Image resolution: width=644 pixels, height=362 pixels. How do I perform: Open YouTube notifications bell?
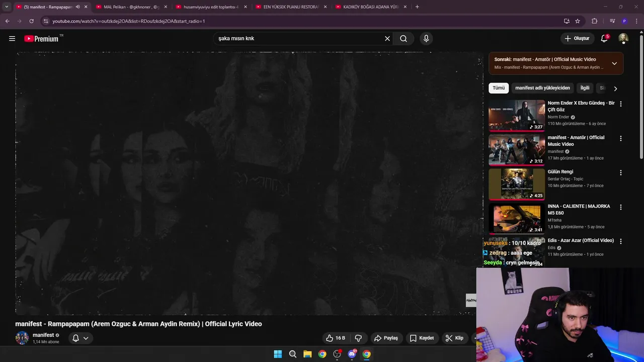(604, 38)
